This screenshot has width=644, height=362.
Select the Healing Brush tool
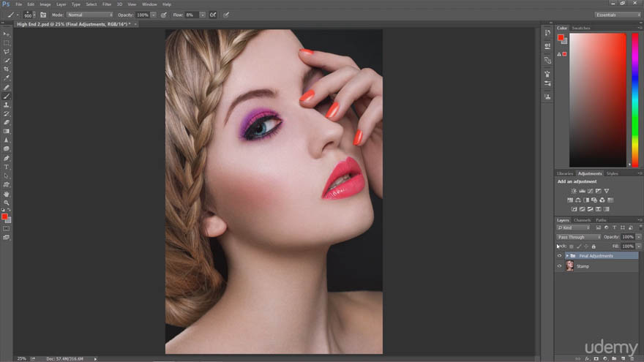(6, 87)
